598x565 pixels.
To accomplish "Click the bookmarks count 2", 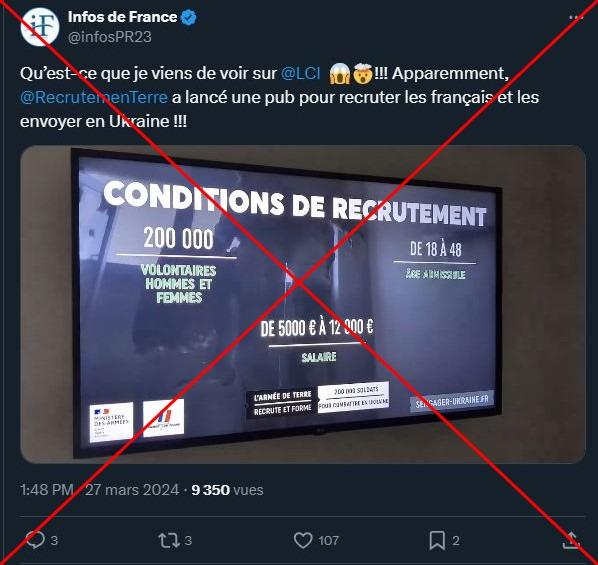I will (x=456, y=541).
